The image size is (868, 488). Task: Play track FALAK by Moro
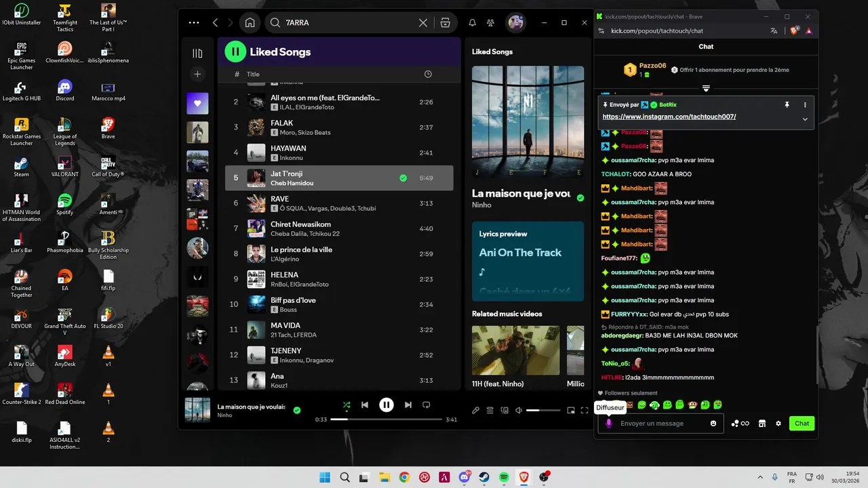point(339,127)
